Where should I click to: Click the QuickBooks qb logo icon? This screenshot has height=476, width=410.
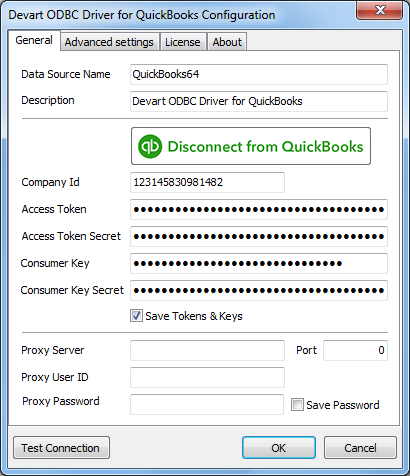coord(150,146)
